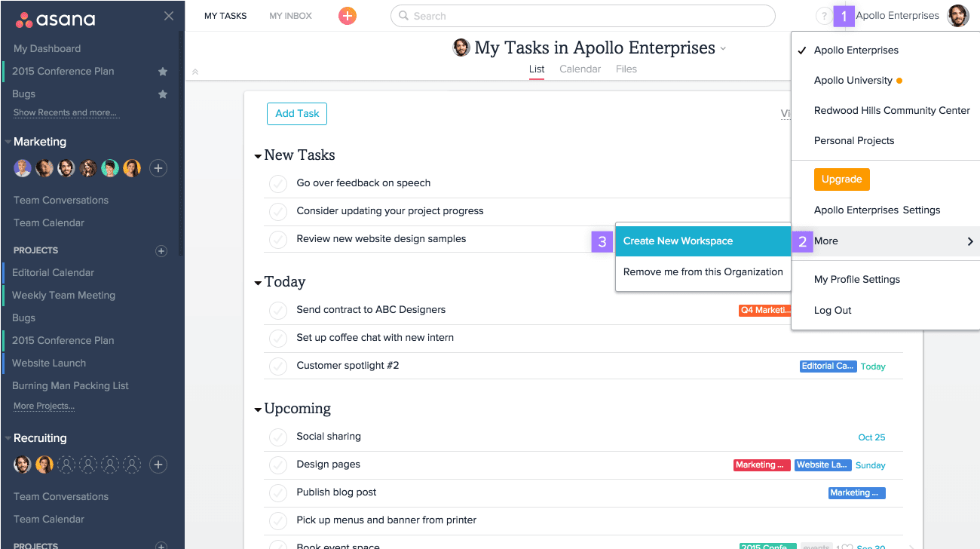Click the avatar beside My Tasks title
The width and height of the screenshot is (980, 549).
(x=461, y=48)
